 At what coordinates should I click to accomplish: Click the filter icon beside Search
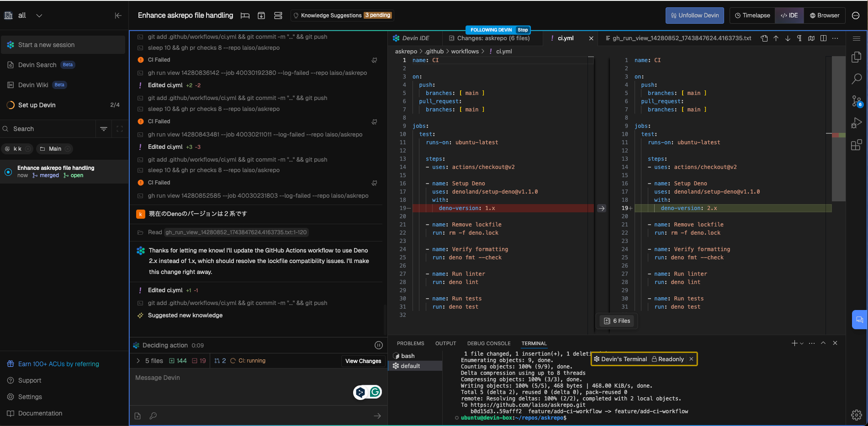click(104, 129)
